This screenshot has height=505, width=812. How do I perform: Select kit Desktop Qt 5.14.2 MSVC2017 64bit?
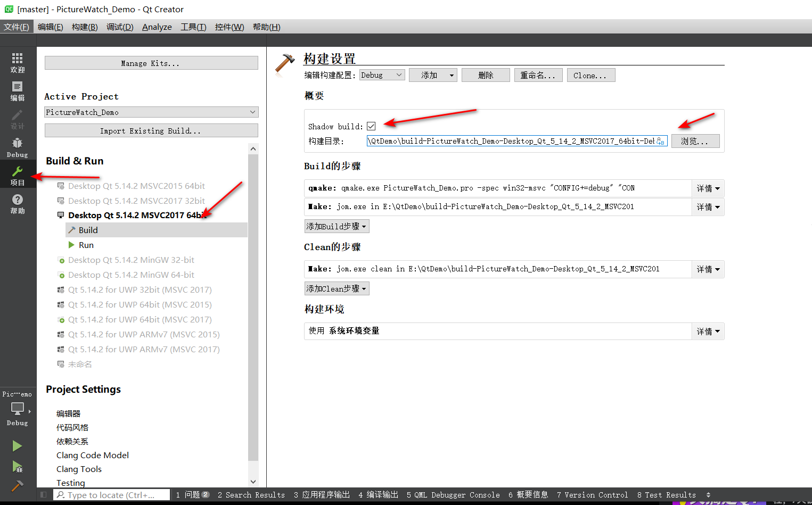136,215
